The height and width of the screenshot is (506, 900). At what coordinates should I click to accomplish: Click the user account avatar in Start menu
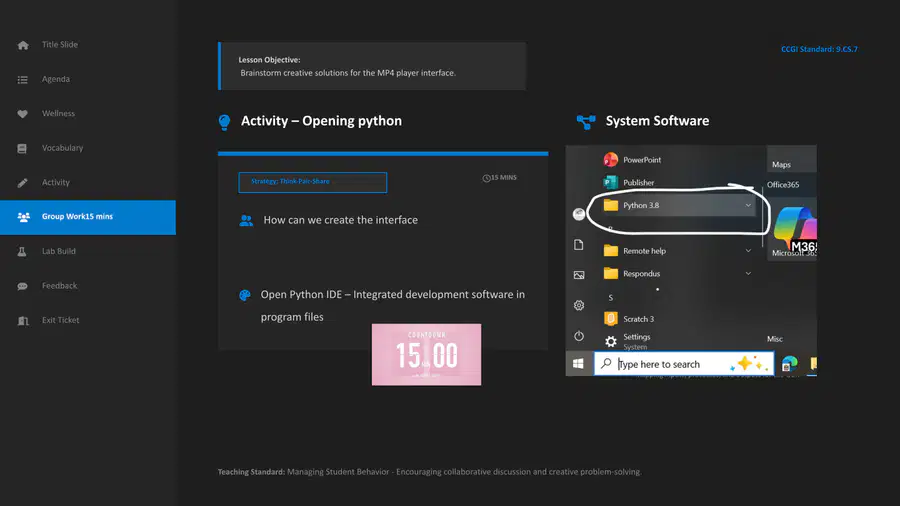(x=579, y=214)
